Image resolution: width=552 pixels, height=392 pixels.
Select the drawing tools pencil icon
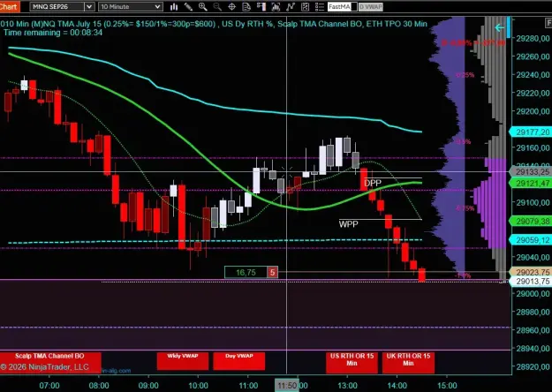pyautogui.click(x=188, y=6)
